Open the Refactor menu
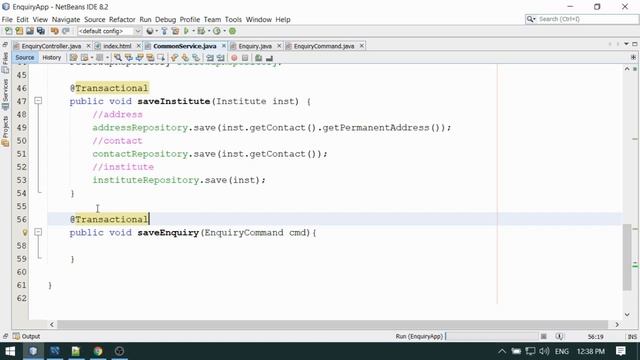 click(x=122, y=20)
